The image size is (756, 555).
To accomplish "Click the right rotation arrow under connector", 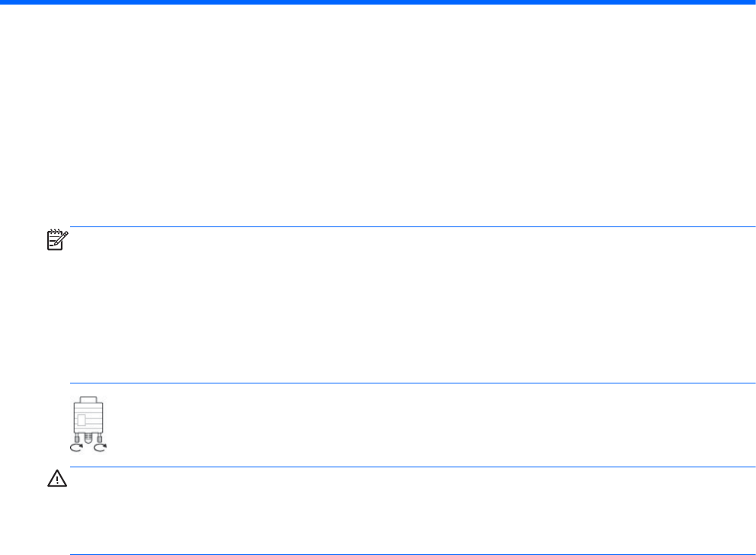I will pyautogui.click(x=101, y=447).
